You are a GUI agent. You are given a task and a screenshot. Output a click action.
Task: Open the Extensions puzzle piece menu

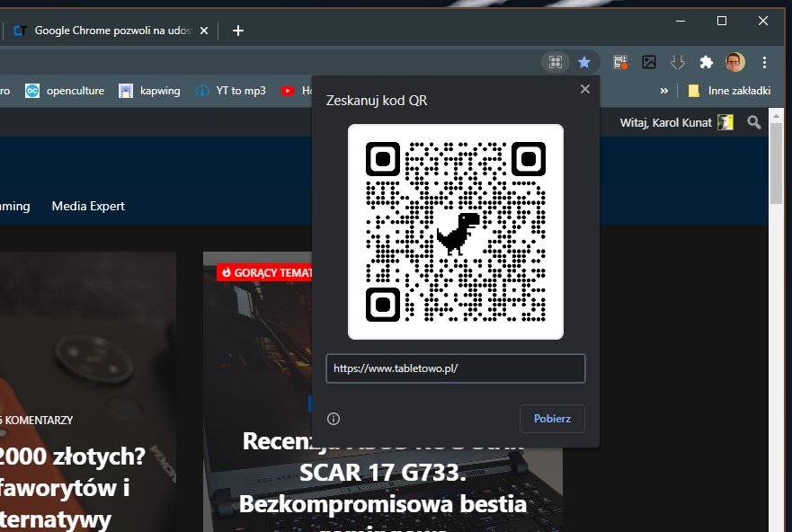(706, 62)
